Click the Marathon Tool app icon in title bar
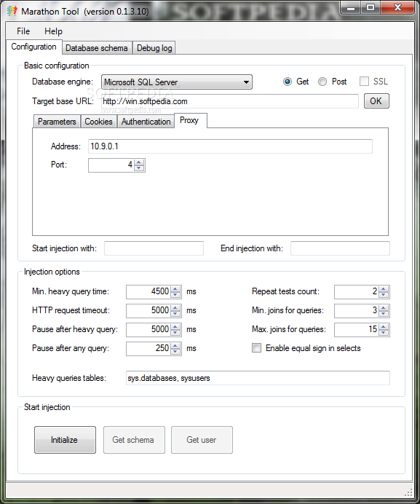 (12, 11)
